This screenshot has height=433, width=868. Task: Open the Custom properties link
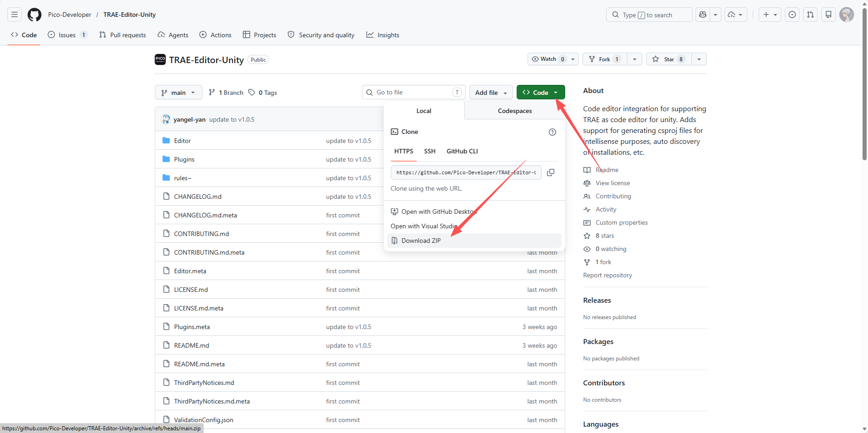point(621,222)
